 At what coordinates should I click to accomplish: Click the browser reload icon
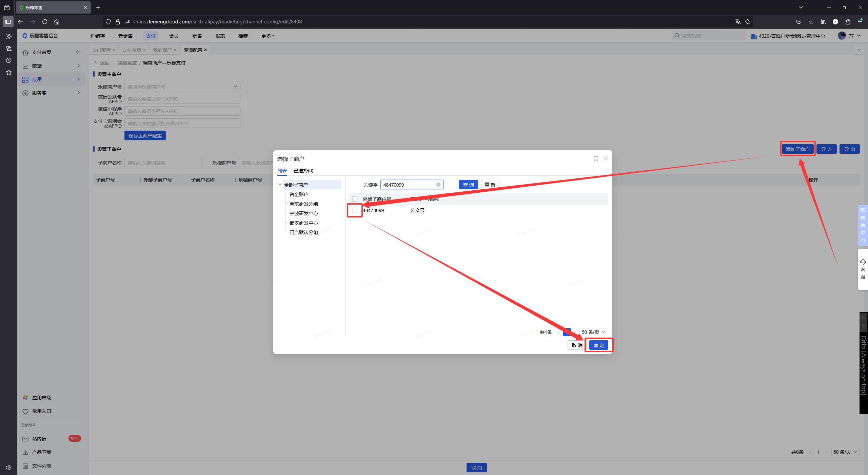[45, 22]
